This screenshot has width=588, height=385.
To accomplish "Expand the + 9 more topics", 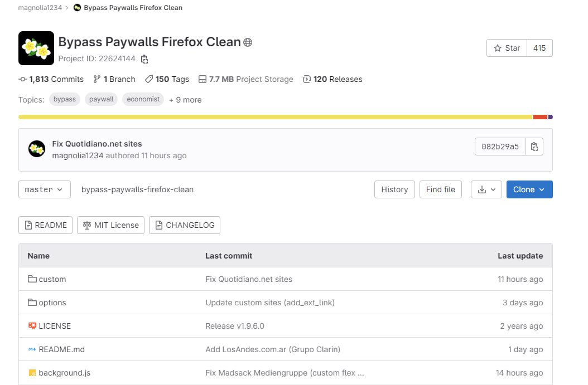I will coord(185,100).
